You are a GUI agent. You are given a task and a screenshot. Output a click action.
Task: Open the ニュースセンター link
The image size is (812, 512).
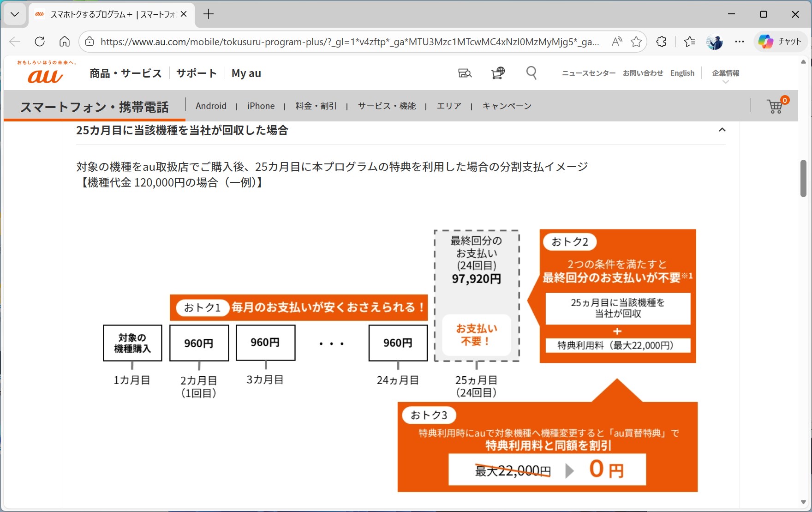point(588,73)
